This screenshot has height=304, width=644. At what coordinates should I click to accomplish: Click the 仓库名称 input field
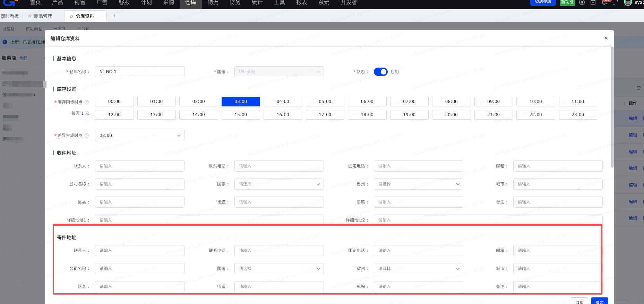140,72
